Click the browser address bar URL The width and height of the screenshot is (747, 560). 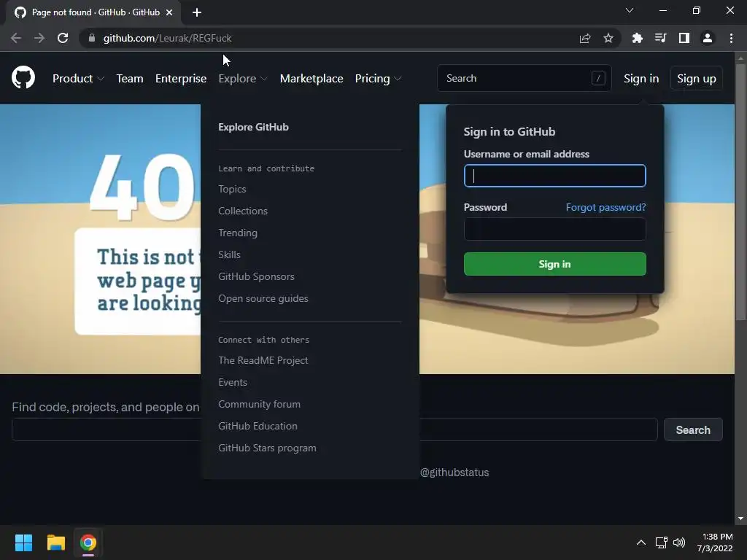[x=167, y=38]
